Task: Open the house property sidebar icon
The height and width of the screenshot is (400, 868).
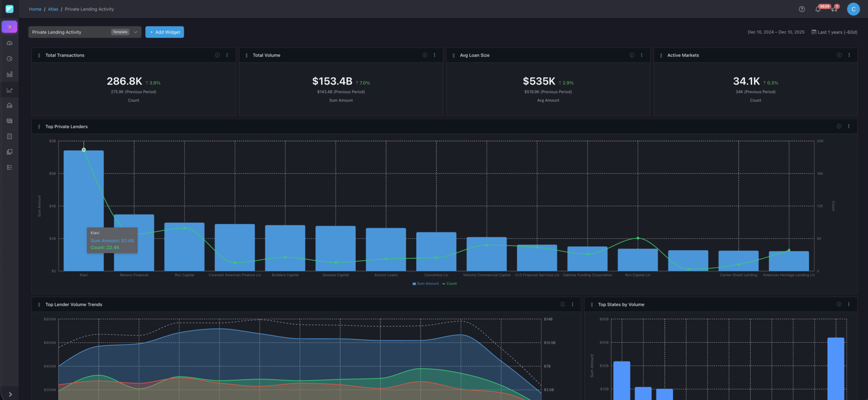Action: pos(9,106)
